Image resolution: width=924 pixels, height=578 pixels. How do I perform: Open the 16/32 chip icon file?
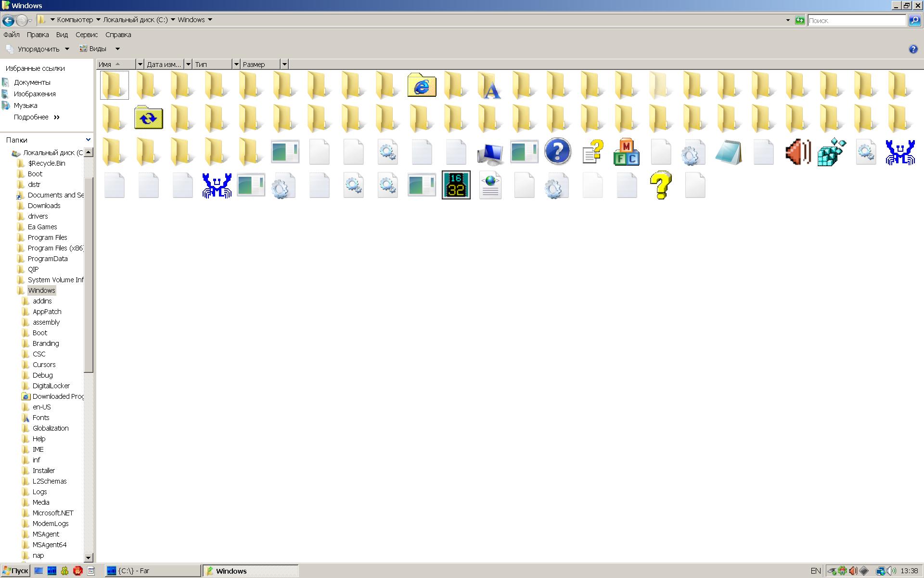coord(456,185)
